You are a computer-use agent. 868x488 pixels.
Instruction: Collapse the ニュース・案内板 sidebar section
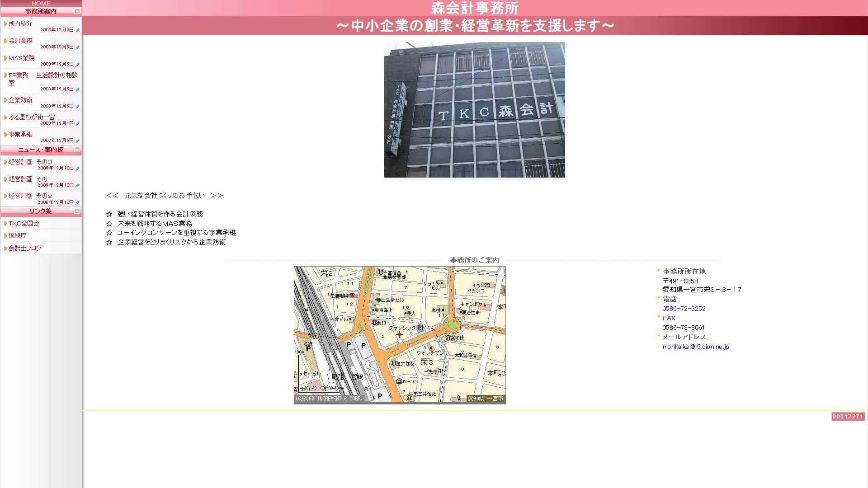[x=77, y=150]
